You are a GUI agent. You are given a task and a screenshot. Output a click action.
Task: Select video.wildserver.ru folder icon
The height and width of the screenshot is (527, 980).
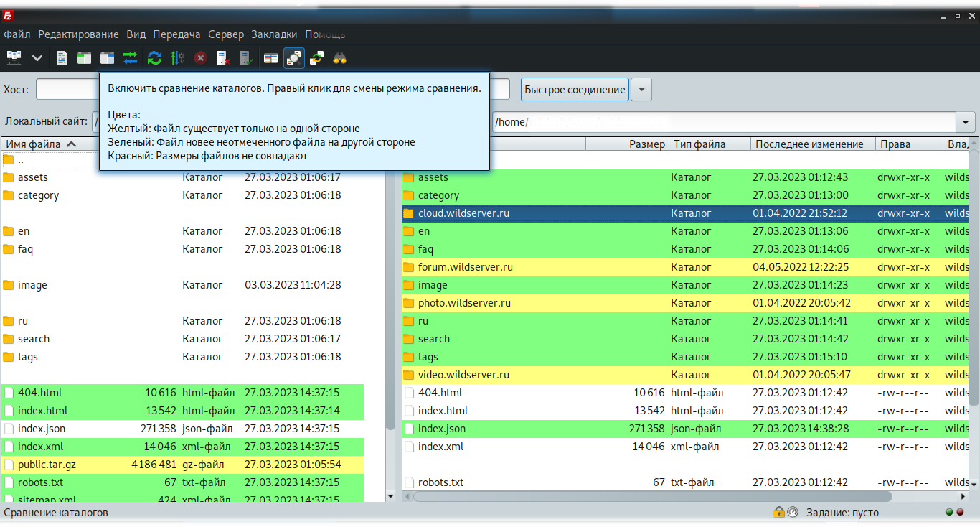[x=409, y=375]
